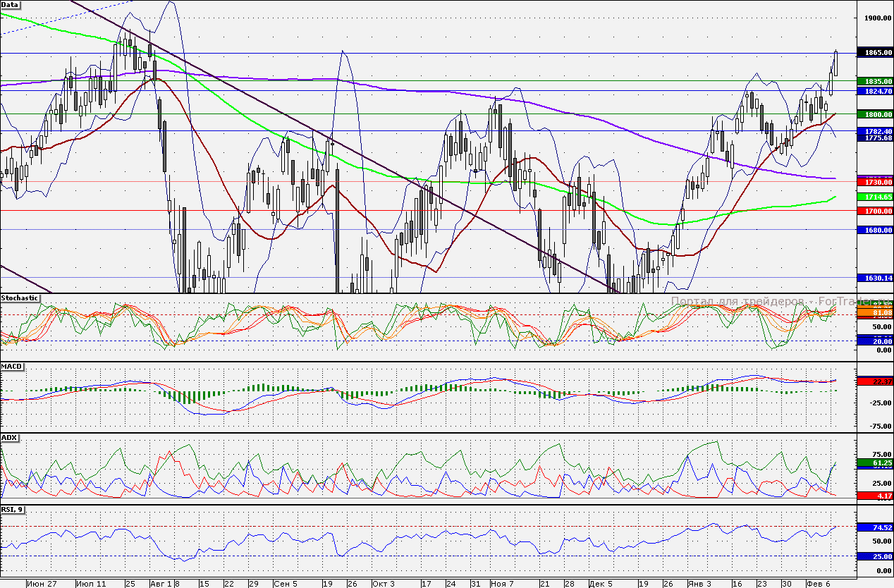
Task: Click the red 1700.00 level tag
Action: coord(874,211)
